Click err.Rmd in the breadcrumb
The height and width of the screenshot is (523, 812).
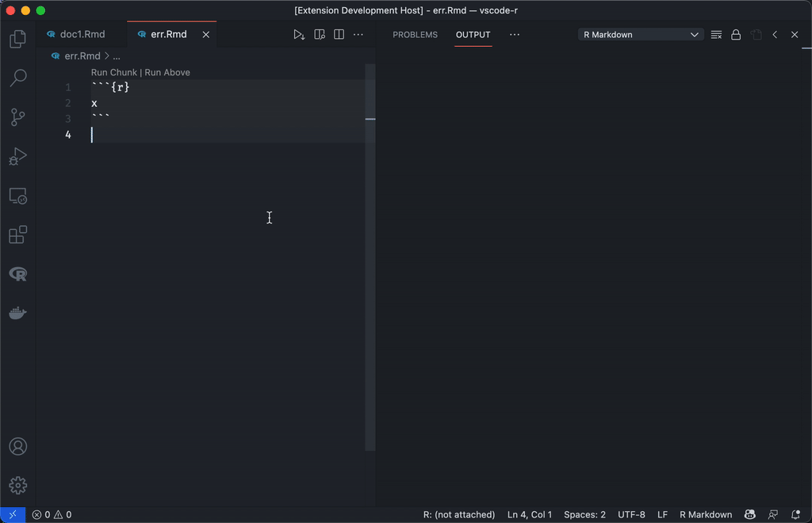(x=82, y=56)
